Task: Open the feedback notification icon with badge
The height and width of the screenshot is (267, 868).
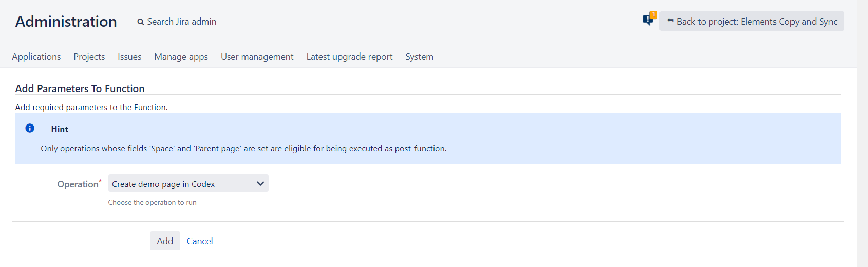Action: coord(648,20)
